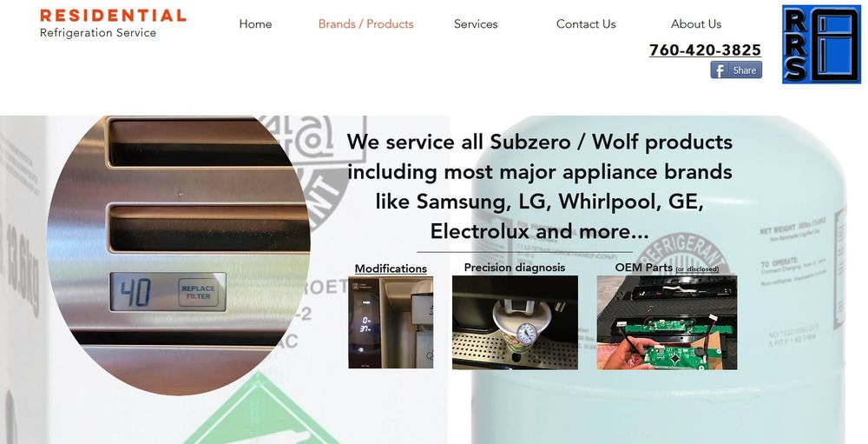Click the Refrigeration Service subtitle text
868x444 pixels.
tap(98, 33)
